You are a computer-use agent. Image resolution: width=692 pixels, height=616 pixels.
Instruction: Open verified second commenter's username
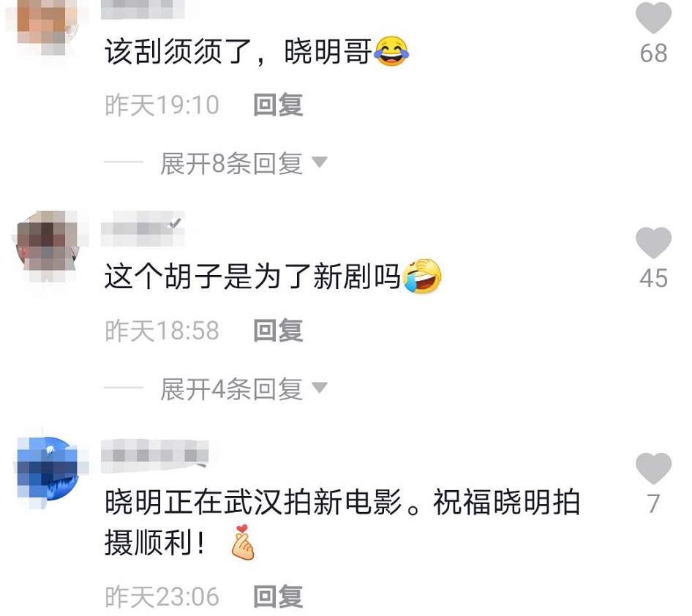[143, 228]
